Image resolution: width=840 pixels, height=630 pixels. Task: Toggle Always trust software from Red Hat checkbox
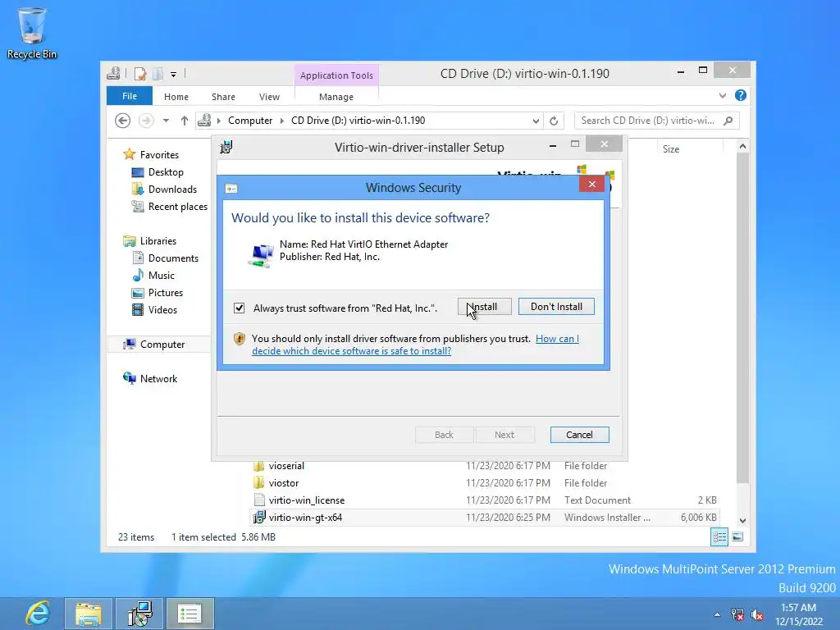(x=240, y=308)
